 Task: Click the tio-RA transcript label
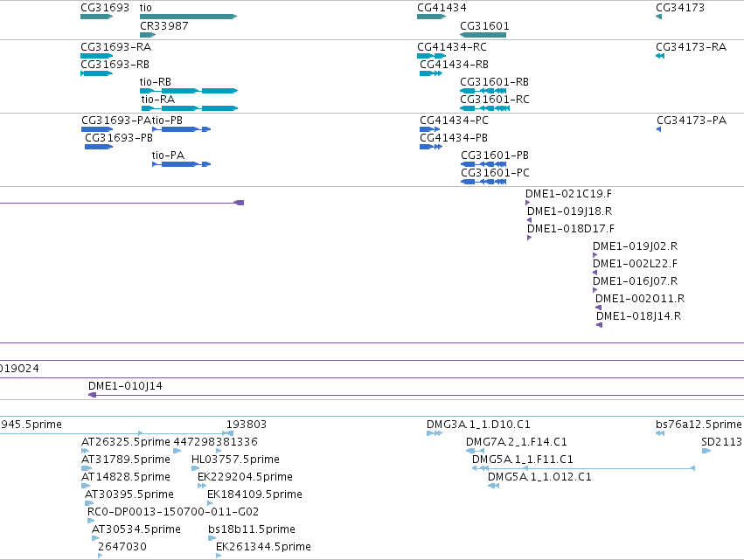(158, 100)
